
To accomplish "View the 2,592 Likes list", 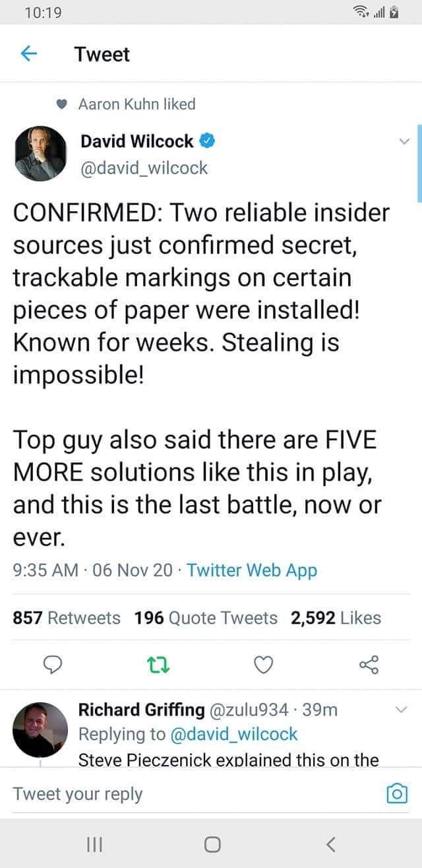I will 336,618.
